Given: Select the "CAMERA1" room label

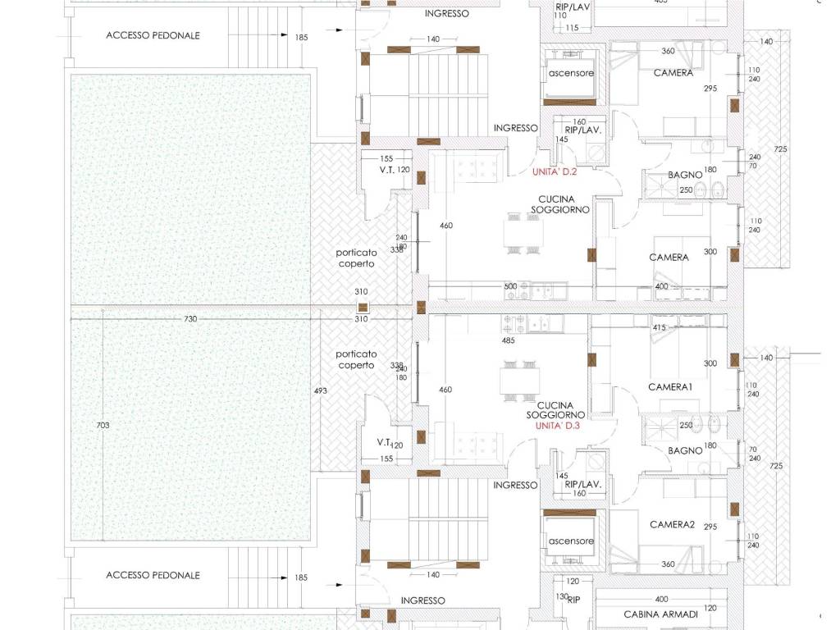Looking at the screenshot, I should pos(670,387).
